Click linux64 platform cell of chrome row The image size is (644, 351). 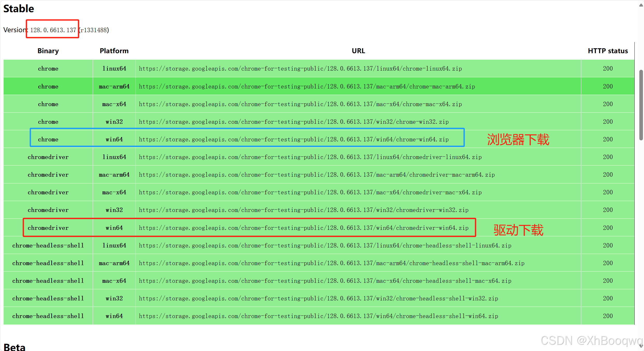click(114, 68)
